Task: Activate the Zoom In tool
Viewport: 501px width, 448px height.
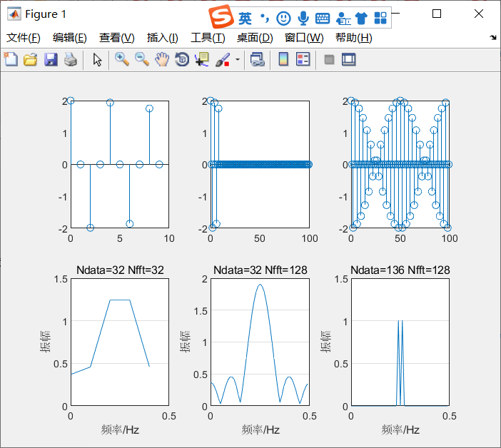Action: click(122, 59)
